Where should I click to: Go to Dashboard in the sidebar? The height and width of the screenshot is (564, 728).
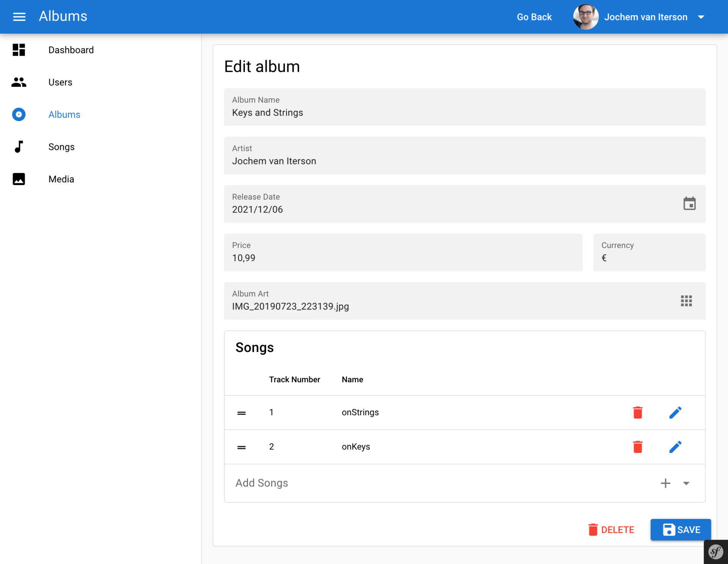(x=71, y=50)
